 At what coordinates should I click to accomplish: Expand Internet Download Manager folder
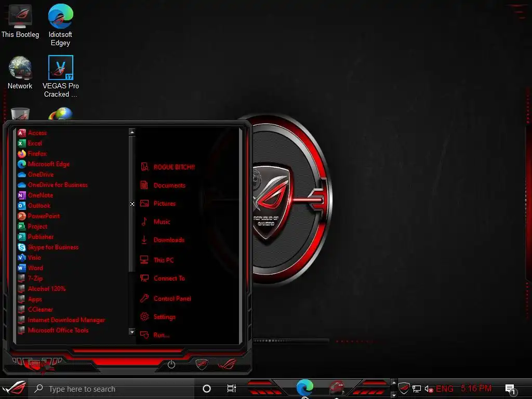61,320
